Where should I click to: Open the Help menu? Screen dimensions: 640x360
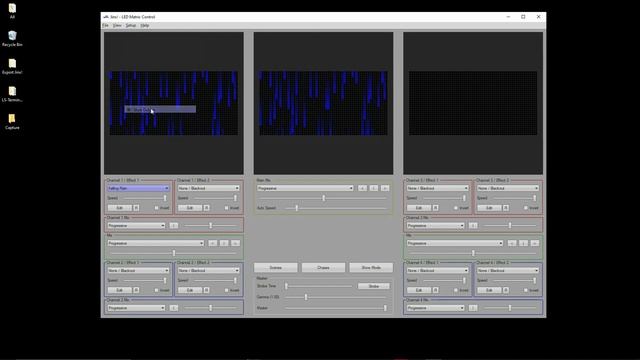point(144,25)
